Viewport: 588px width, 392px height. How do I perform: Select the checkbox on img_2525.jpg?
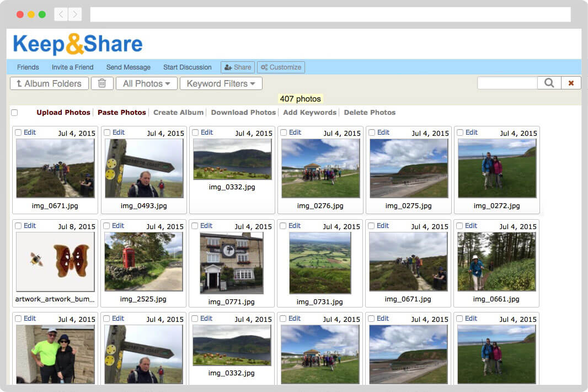(106, 226)
